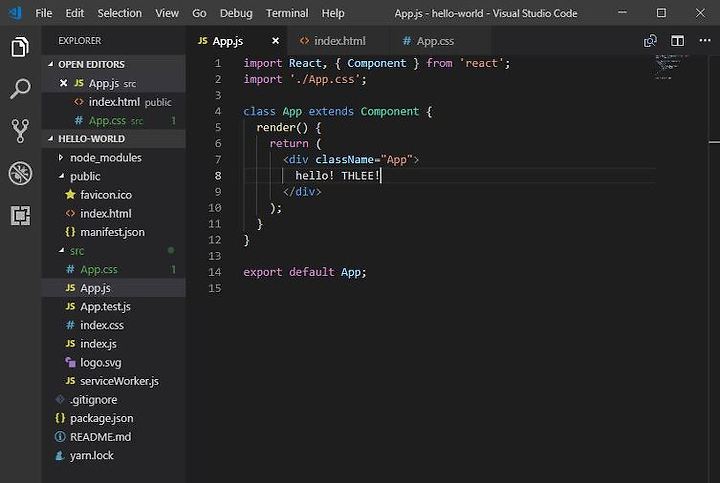Image resolution: width=720 pixels, height=483 pixels.
Task: Open the Help menu
Action: coord(333,13)
